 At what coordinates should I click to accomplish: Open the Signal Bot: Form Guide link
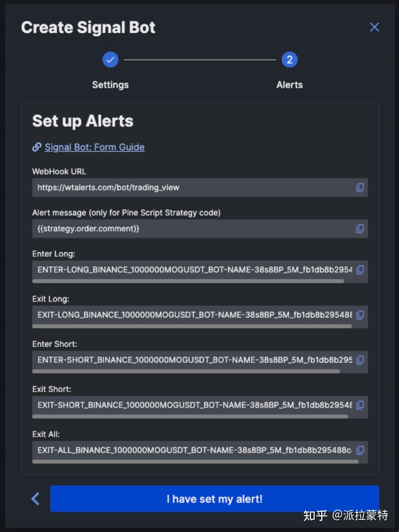[x=94, y=147]
